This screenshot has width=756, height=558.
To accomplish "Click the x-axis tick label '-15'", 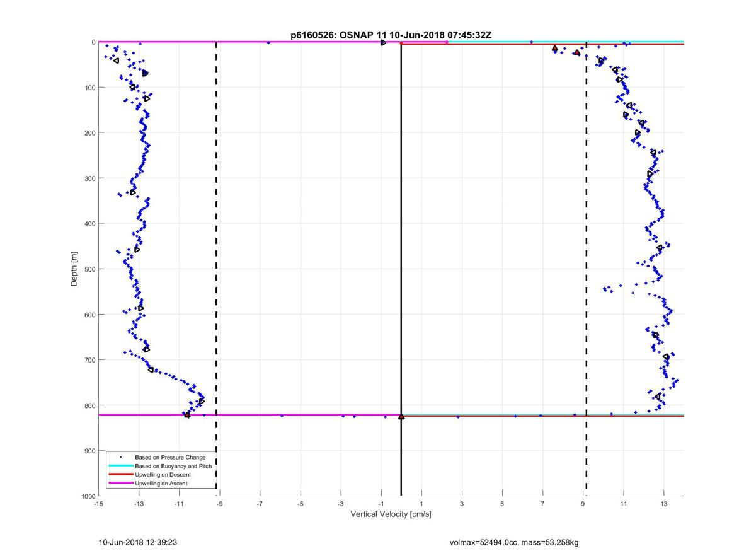I will pos(98,504).
